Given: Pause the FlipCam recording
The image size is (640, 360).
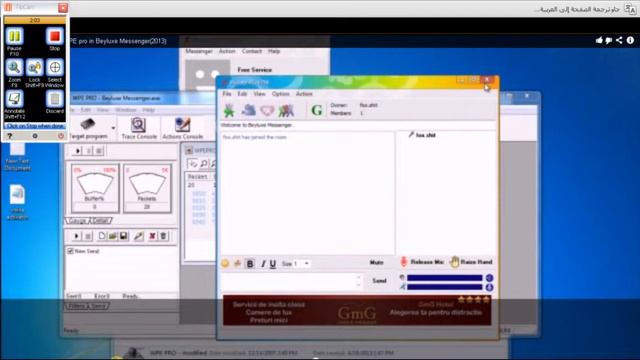Looking at the screenshot, I should coord(14,37).
